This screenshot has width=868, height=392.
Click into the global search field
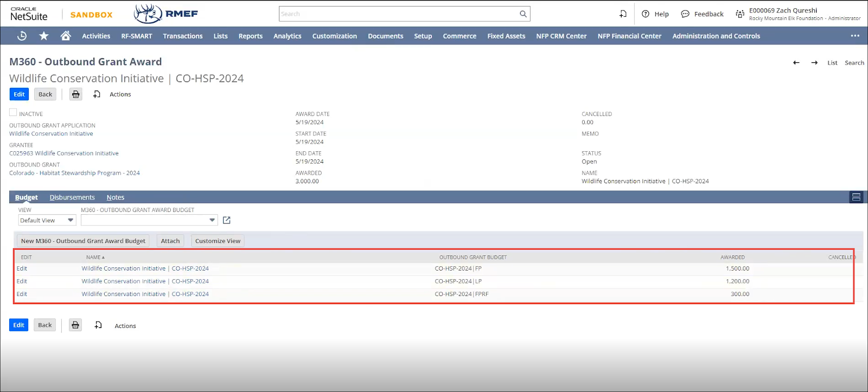[399, 14]
